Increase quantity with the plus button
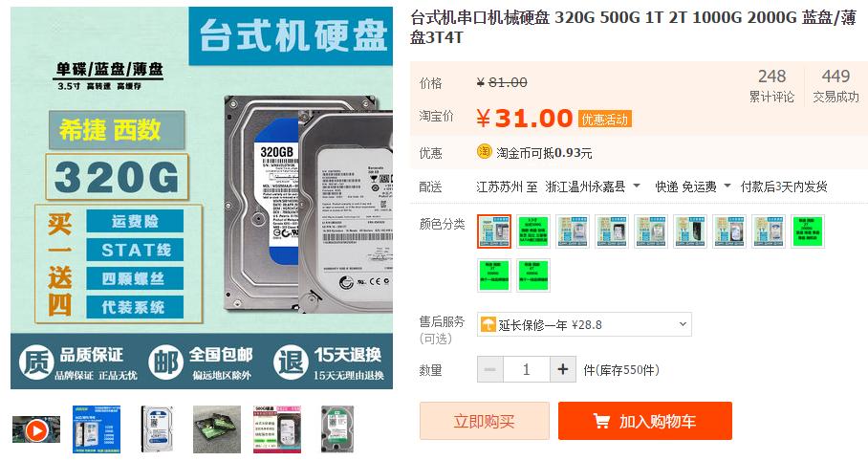 pyautogui.click(x=563, y=369)
